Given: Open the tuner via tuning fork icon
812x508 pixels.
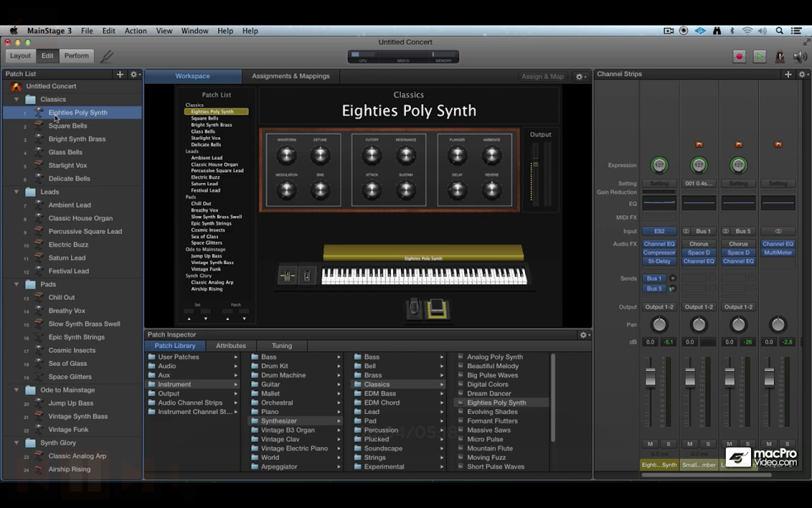Looking at the screenshot, I should coord(107,56).
